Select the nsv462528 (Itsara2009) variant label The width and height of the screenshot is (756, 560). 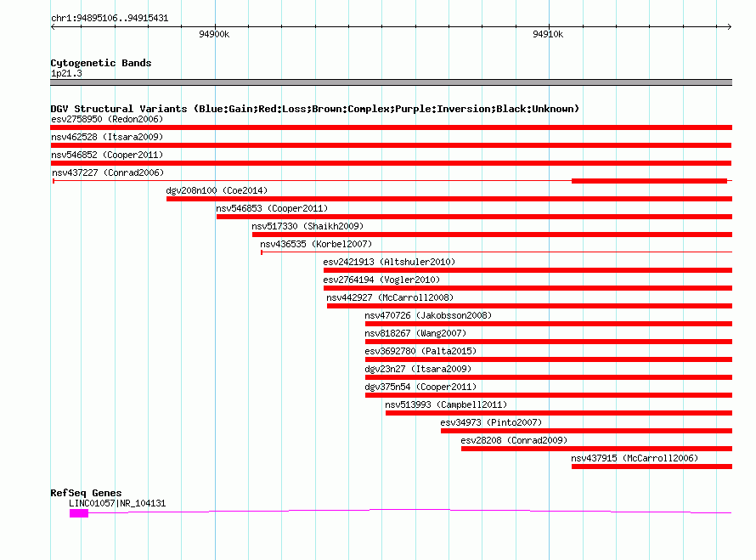107,137
